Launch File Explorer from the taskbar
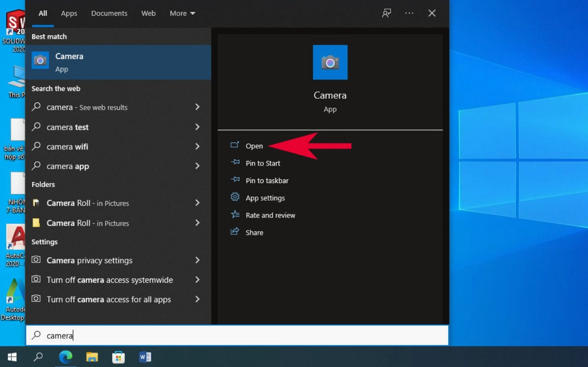Viewport: 588px width, 367px height. tap(92, 357)
